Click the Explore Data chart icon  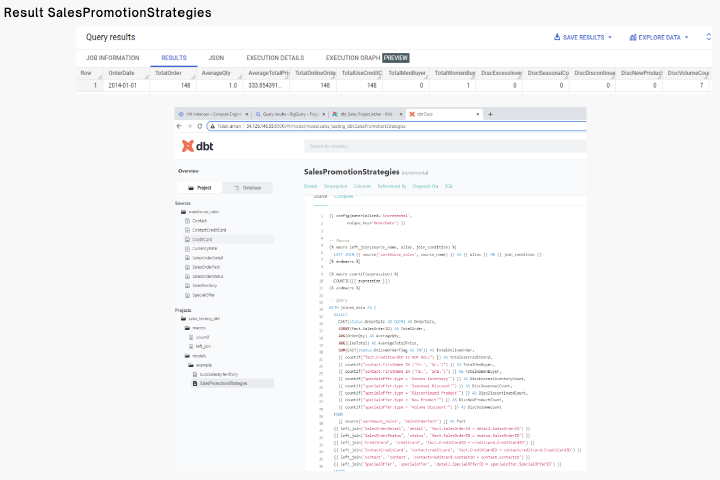633,37
